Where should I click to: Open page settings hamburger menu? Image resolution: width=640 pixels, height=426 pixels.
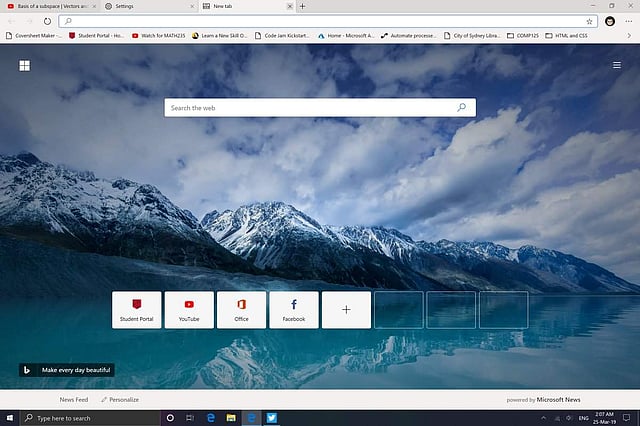(617, 66)
